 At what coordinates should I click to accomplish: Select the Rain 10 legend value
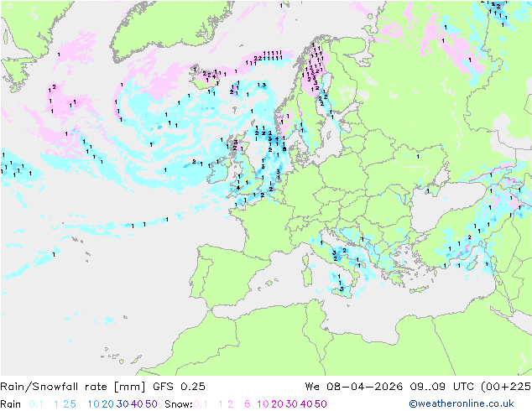(x=94, y=404)
